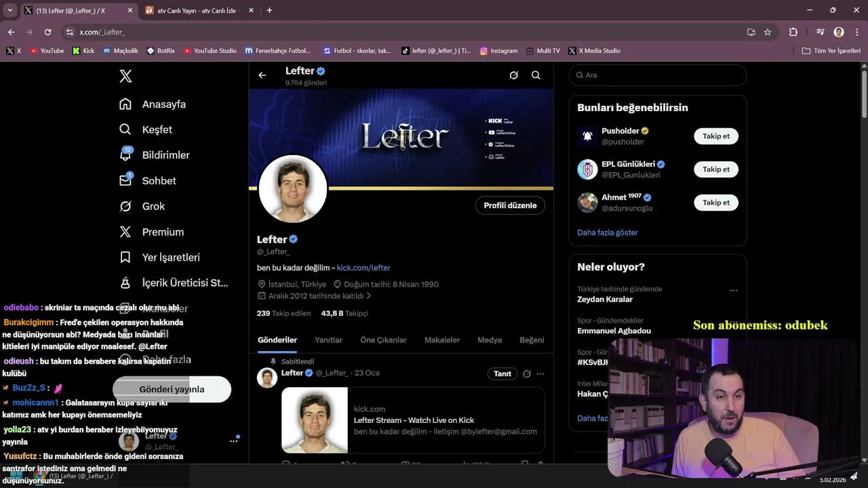Open the Lefter Stream Kick link card
This screenshot has height=488, width=868.
[413, 420]
